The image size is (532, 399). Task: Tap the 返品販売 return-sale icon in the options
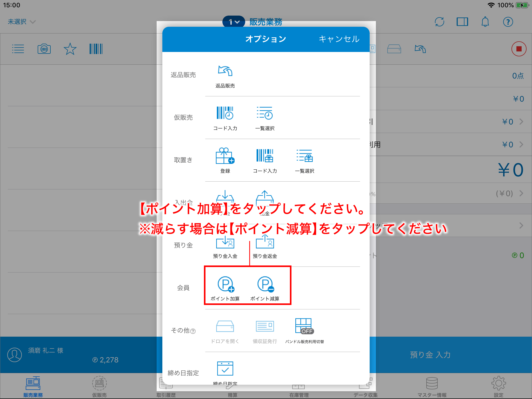click(x=225, y=71)
